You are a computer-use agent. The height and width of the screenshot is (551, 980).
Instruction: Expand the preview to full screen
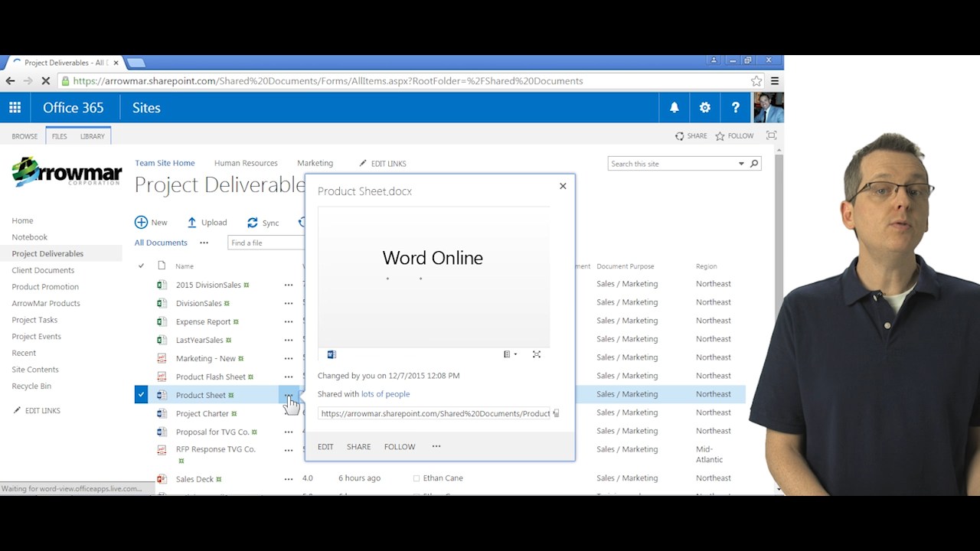537,354
